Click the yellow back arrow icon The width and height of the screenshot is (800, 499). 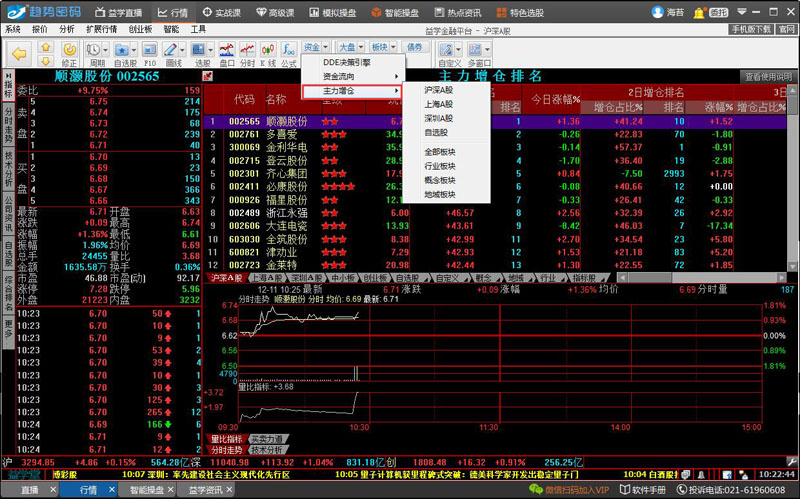click(18, 52)
